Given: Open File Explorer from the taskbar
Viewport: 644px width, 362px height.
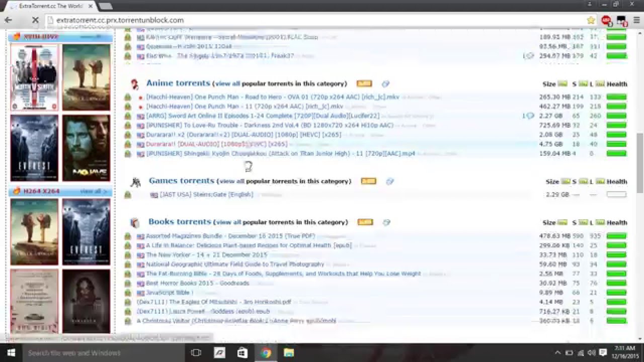Looking at the screenshot, I should pyautogui.click(x=289, y=353).
